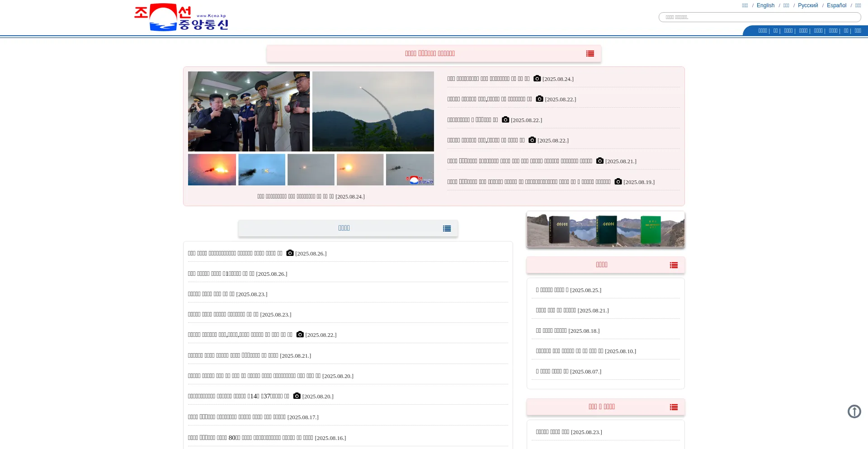Screen dimensions: 868x449
Task: Open the large missile launch photo
Action: [373, 111]
